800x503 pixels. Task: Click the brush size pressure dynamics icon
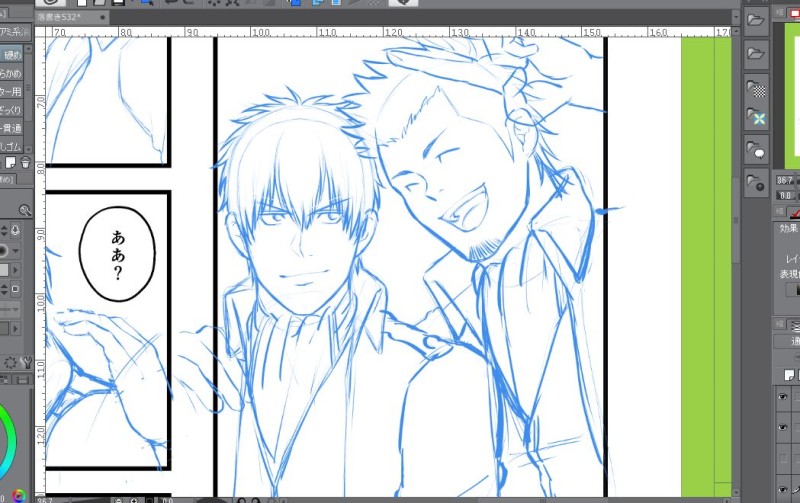tap(15, 231)
